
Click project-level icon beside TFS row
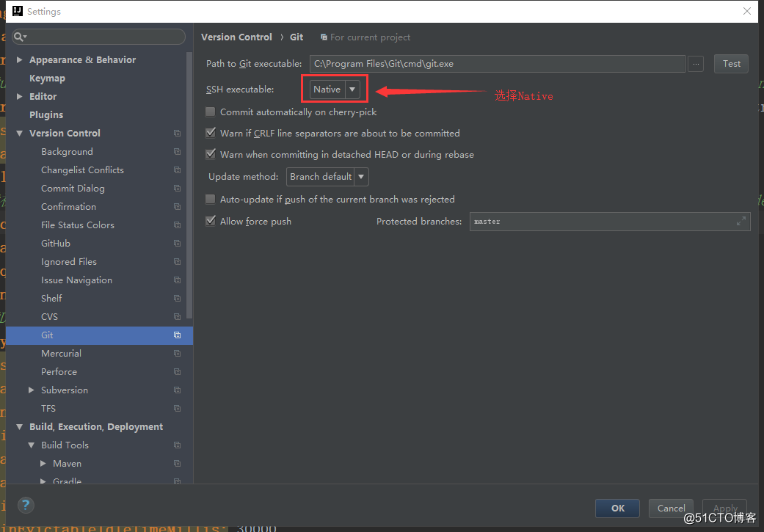[x=177, y=408]
